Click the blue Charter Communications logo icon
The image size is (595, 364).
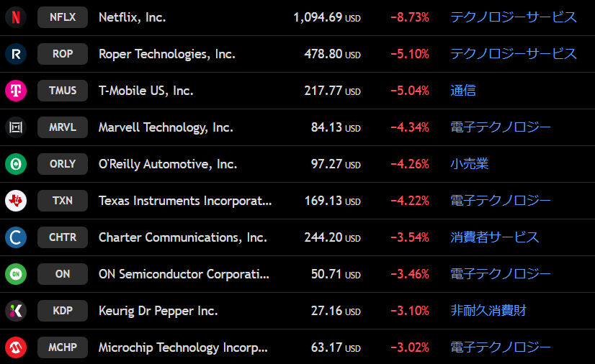(16, 237)
